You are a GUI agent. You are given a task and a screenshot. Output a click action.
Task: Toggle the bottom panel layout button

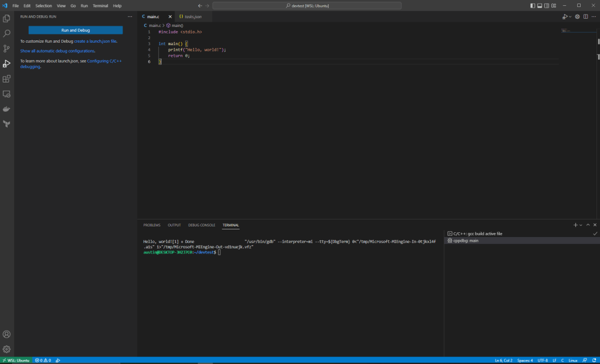click(x=540, y=5)
